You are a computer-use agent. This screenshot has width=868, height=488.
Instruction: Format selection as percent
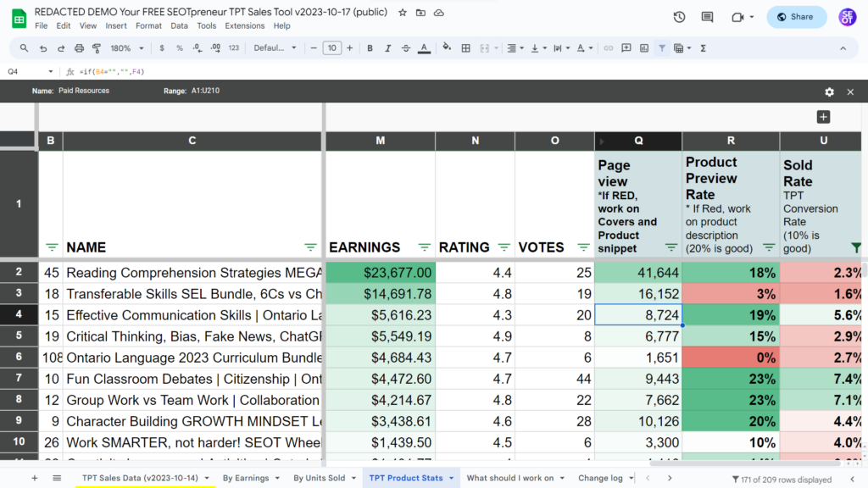pyautogui.click(x=178, y=48)
